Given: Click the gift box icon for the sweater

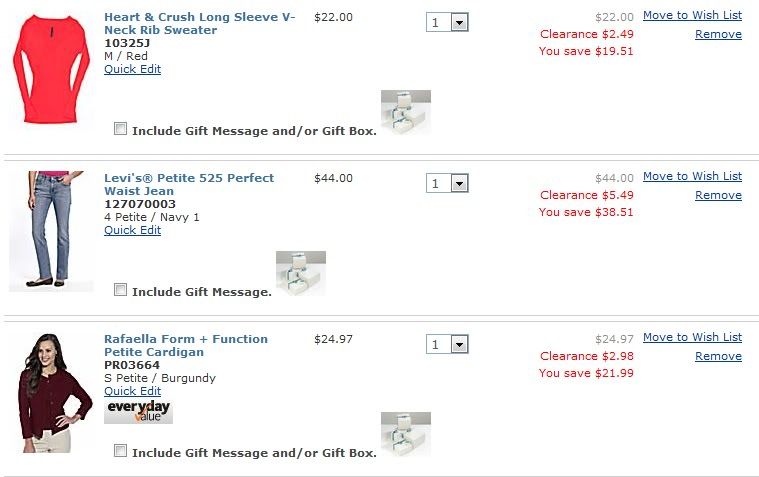Looking at the screenshot, I should click(405, 111).
